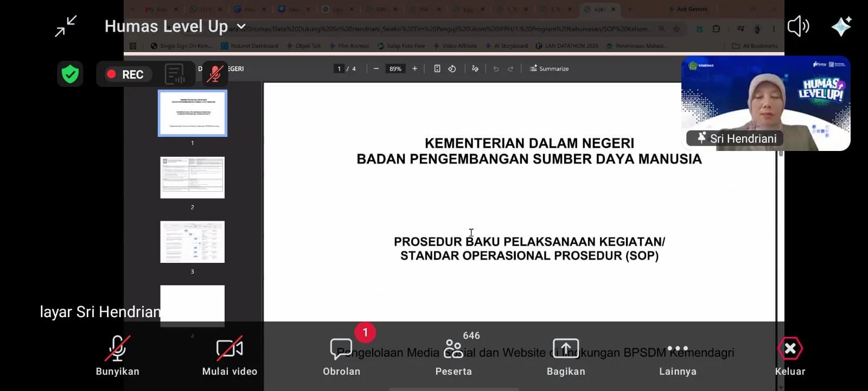Expand the Humas Level Up meeting info

175,26
